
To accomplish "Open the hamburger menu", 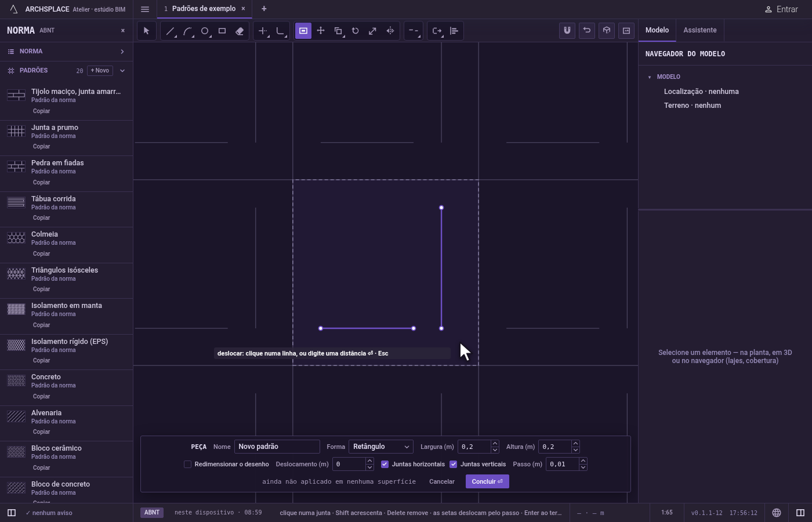I will click(x=145, y=9).
